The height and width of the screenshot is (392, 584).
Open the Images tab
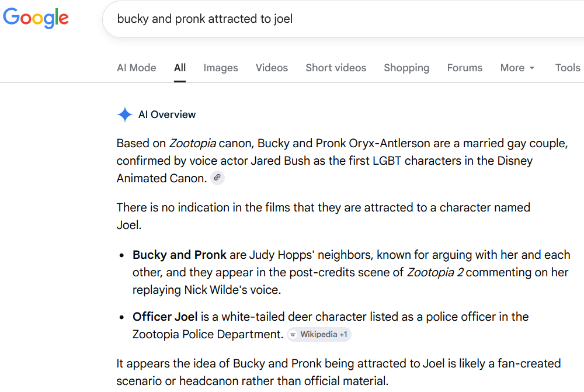[x=221, y=68]
